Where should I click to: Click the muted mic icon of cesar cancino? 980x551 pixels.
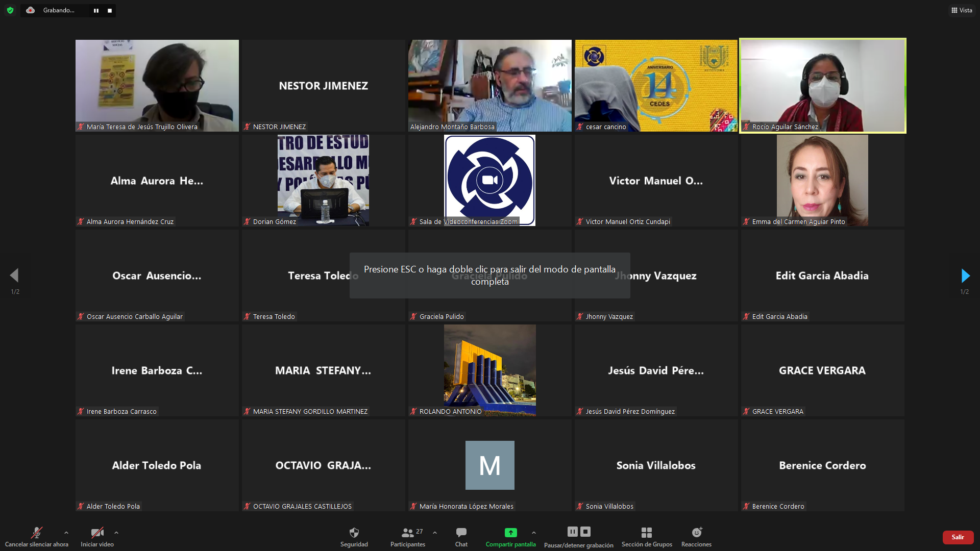coord(580,127)
